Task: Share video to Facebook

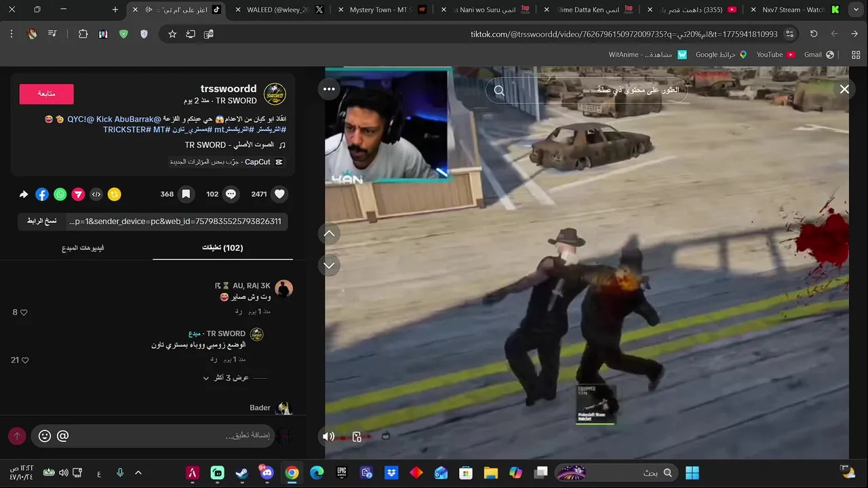Action: (x=42, y=195)
